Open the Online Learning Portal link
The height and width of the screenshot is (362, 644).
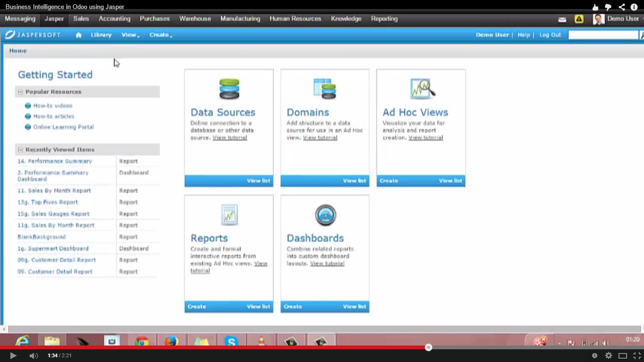coord(63,127)
